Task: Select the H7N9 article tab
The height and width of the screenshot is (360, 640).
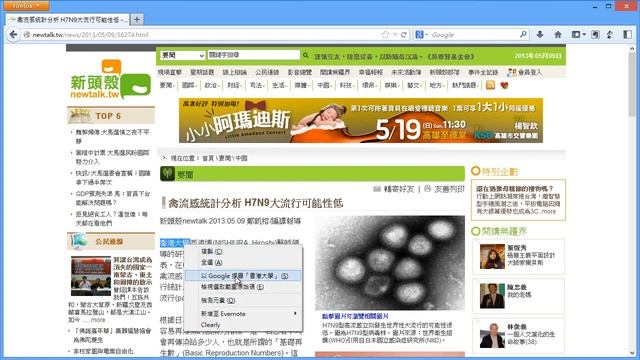Action: [x=67, y=19]
